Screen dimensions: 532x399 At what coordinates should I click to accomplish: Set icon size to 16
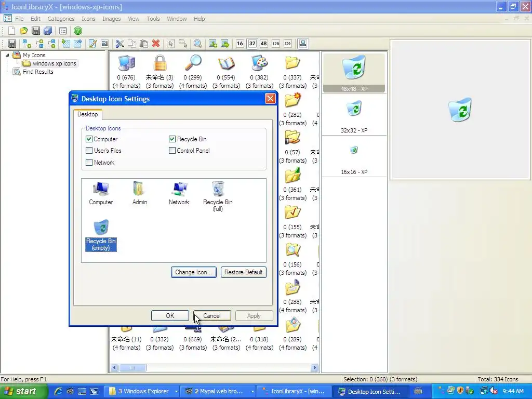coord(240,44)
